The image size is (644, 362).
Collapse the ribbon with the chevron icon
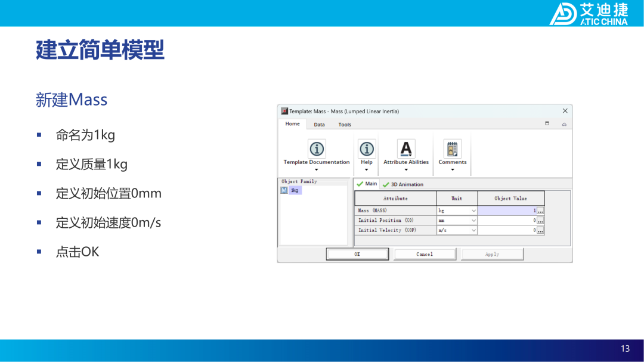564,124
